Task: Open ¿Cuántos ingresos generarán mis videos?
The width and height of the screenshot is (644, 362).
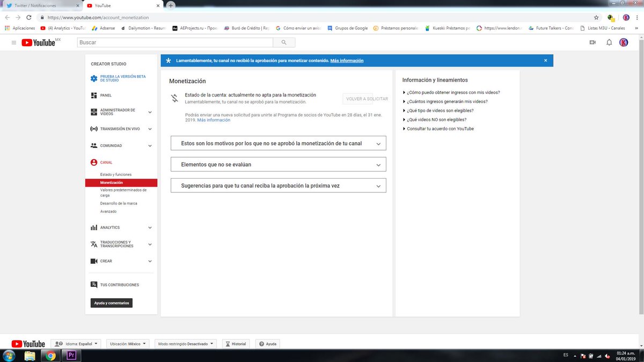Action: click(x=447, y=101)
